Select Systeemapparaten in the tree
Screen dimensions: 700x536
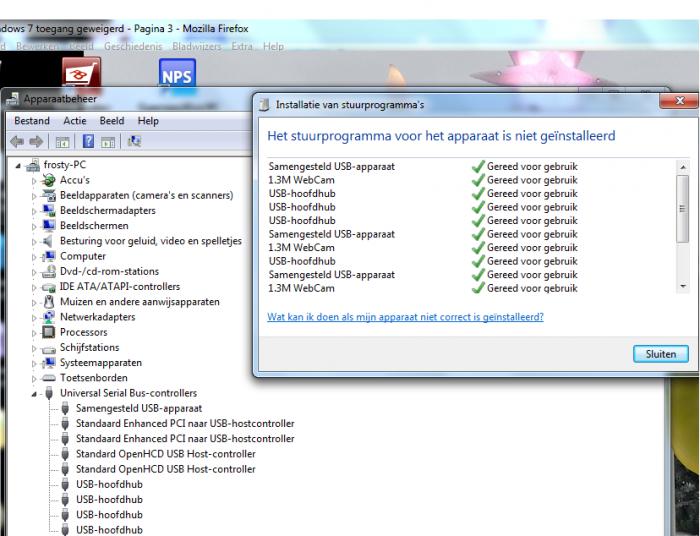tap(101, 363)
